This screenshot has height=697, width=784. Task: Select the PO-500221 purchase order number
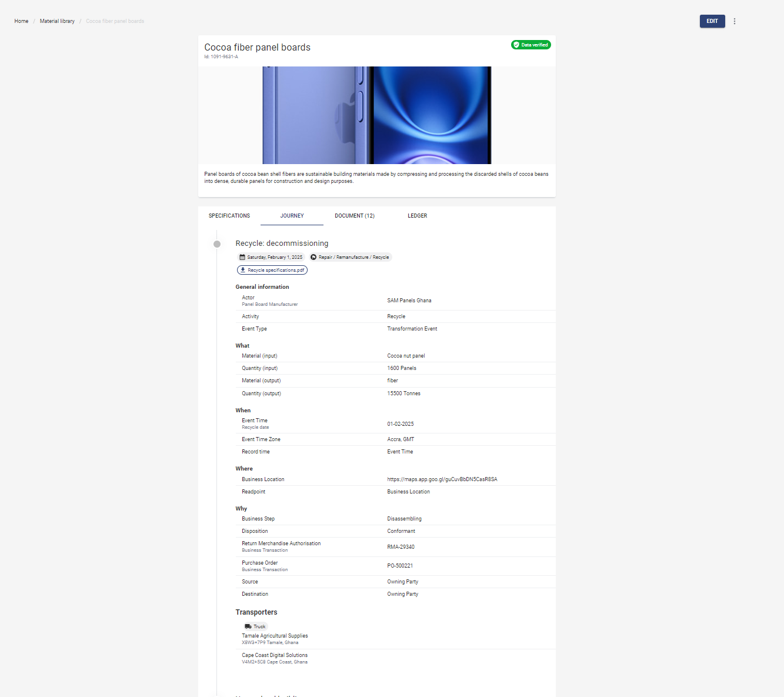400,566
